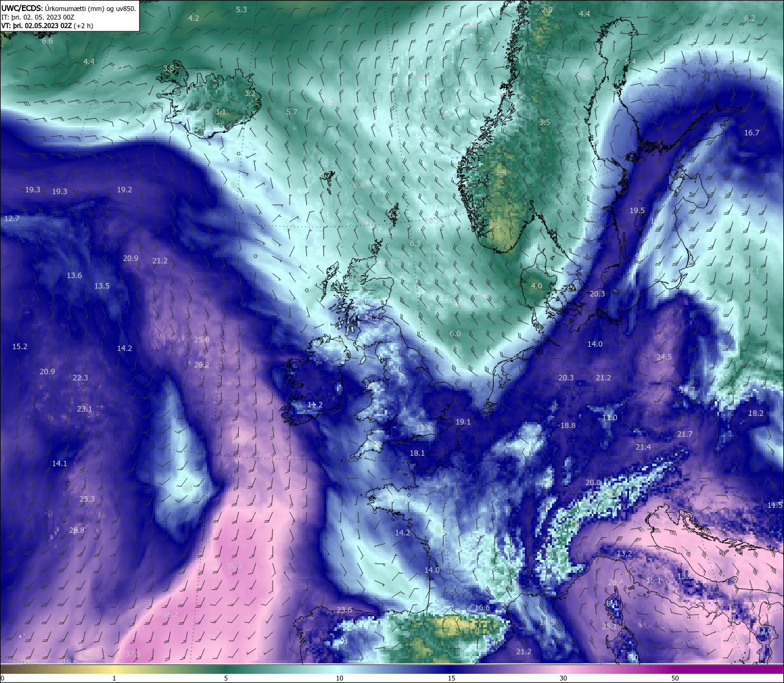Click the initial time line "IT: þri. 02. 05. 2023 00Z"
Viewport: 784px width, 683px height.
(38, 17)
